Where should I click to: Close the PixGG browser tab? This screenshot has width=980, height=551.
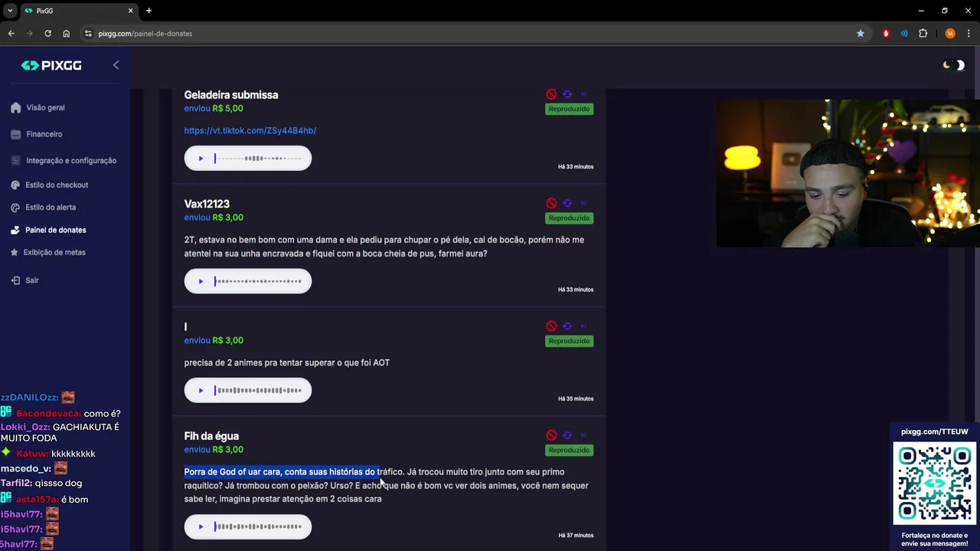(x=130, y=11)
